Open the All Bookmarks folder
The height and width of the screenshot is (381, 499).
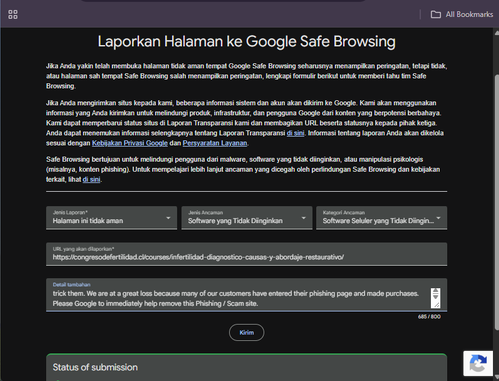point(462,14)
